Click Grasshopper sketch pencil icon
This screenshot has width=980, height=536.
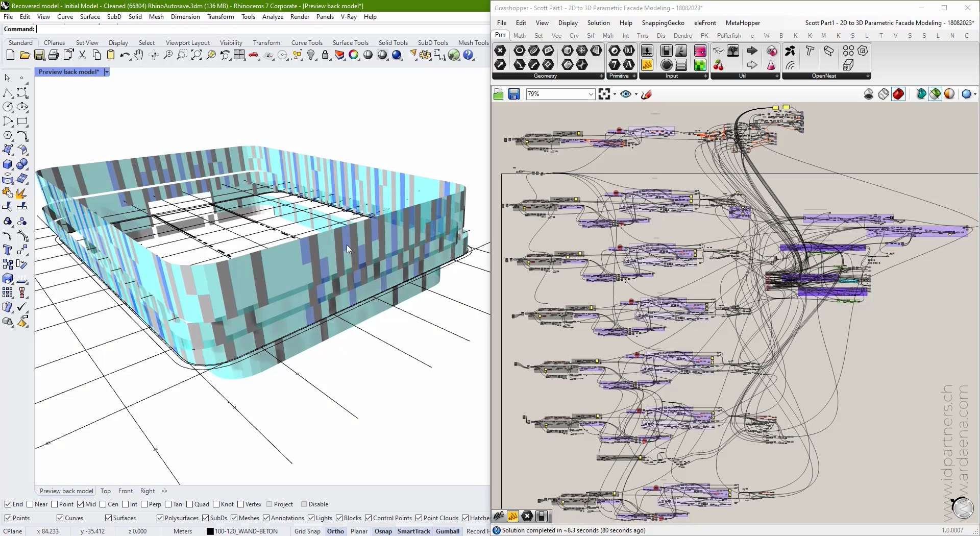pyautogui.click(x=647, y=94)
